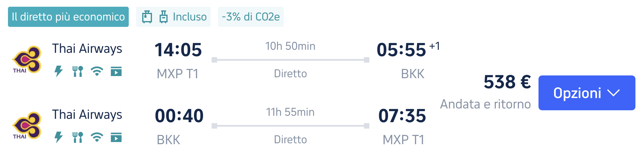Click the cabin bag icon in Incluso badge
The width and height of the screenshot is (644, 157).
click(x=147, y=17)
